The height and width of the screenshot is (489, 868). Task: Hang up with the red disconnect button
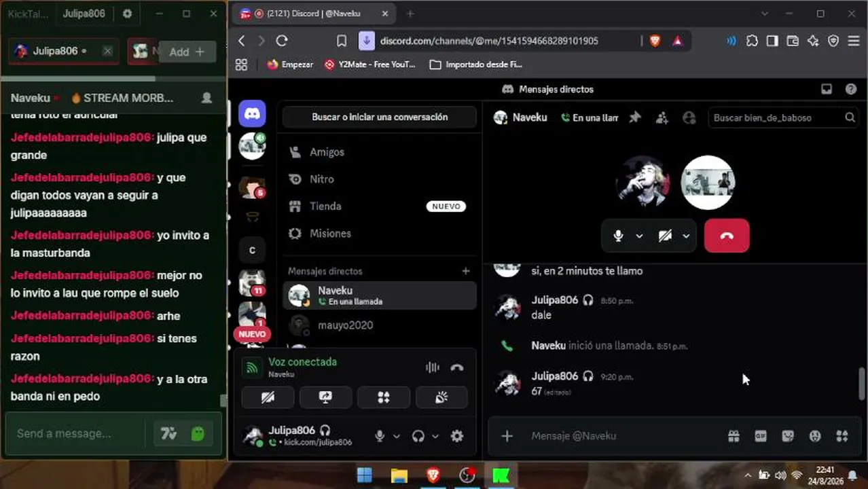click(727, 236)
